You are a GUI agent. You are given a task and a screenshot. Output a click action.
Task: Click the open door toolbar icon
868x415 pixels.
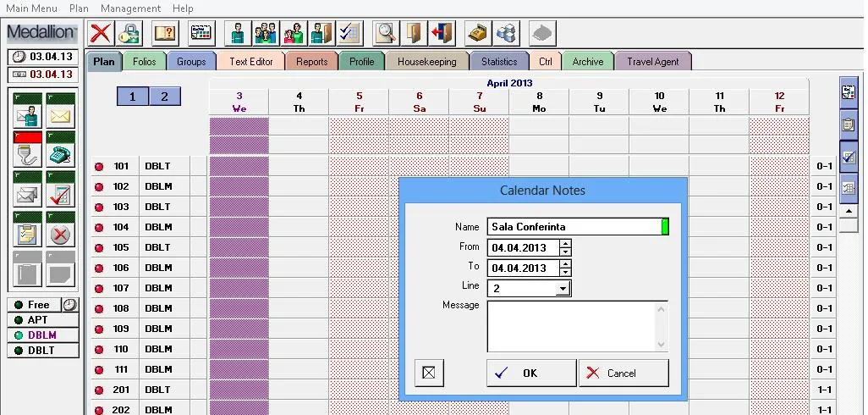(414, 33)
